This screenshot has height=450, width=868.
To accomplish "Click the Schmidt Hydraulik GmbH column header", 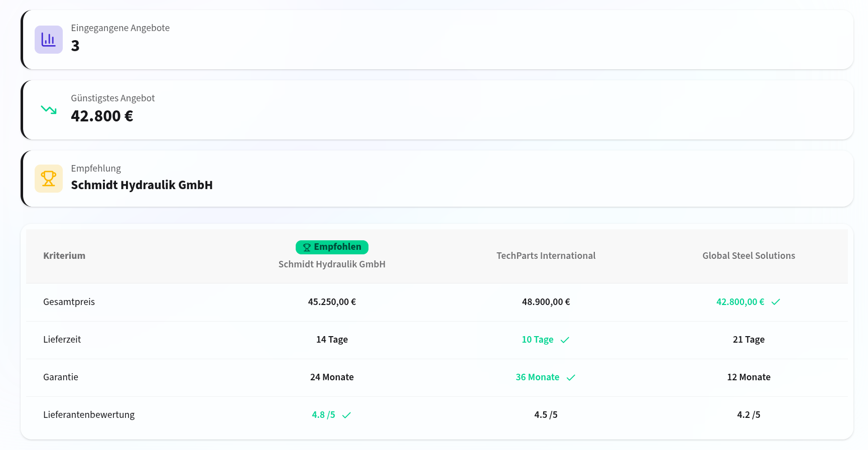I will 332,264.
